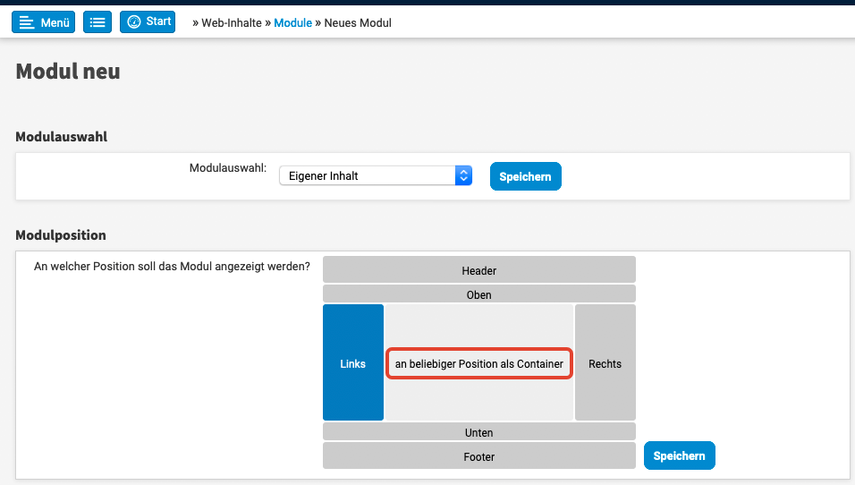Choose the Rechts module position
The width and height of the screenshot is (855, 485).
pos(605,363)
